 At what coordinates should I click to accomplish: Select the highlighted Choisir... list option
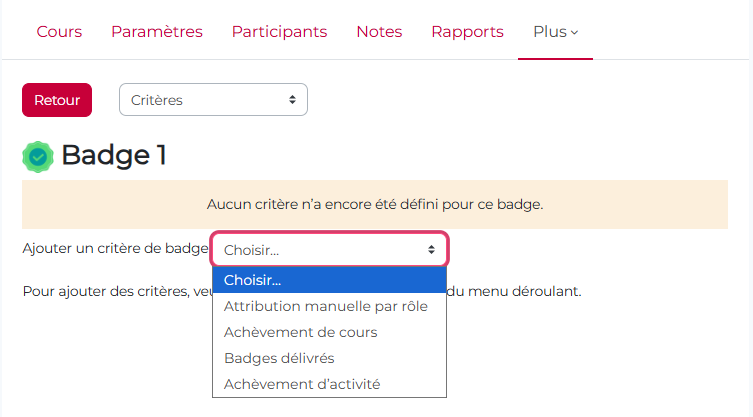329,280
